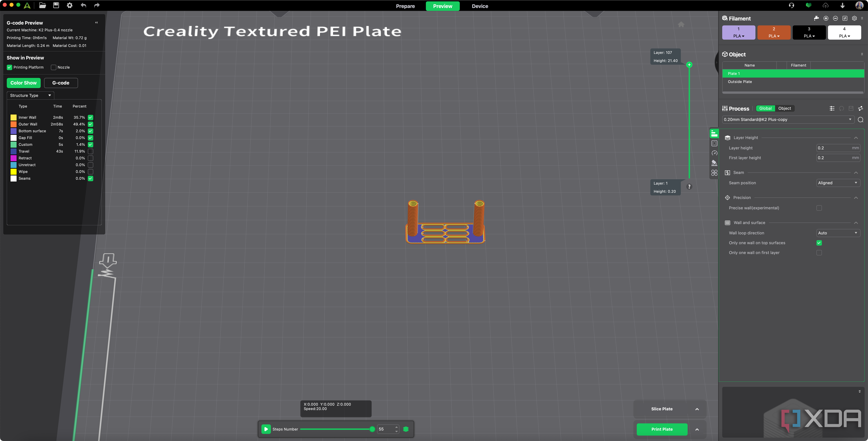Click the G-code button
Image resolution: width=868 pixels, height=441 pixels.
click(61, 83)
